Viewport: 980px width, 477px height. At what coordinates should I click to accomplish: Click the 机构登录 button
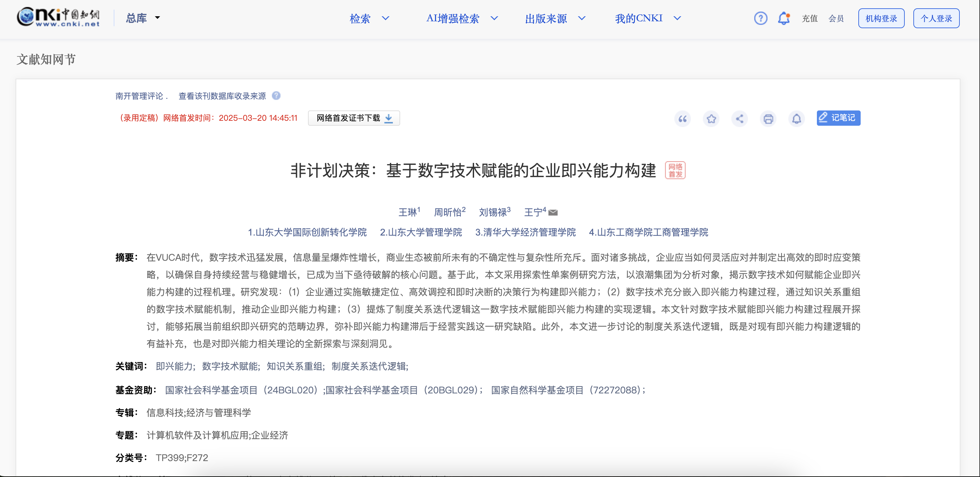[881, 18]
